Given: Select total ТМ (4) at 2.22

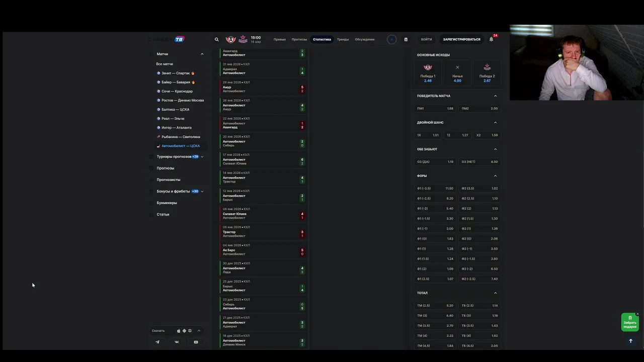Looking at the screenshot, I should [435, 335].
